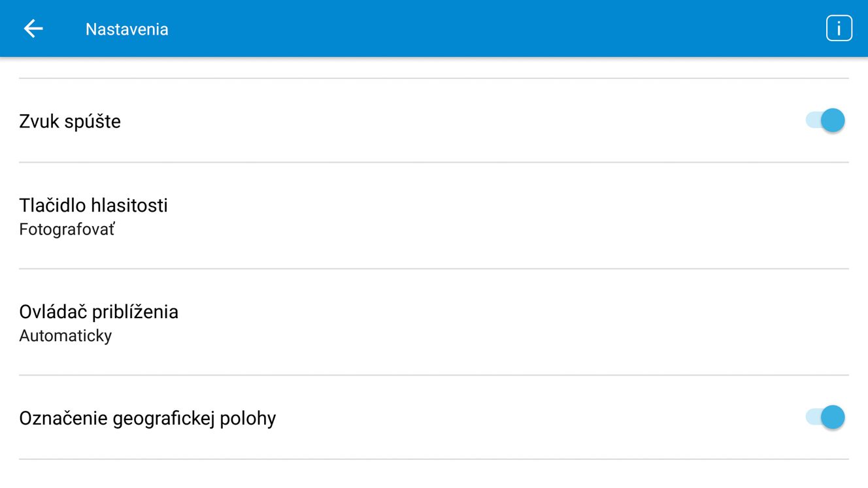Click empty space in the Zvuk spúšte row
Screen dimensions: 868x488
point(458,121)
